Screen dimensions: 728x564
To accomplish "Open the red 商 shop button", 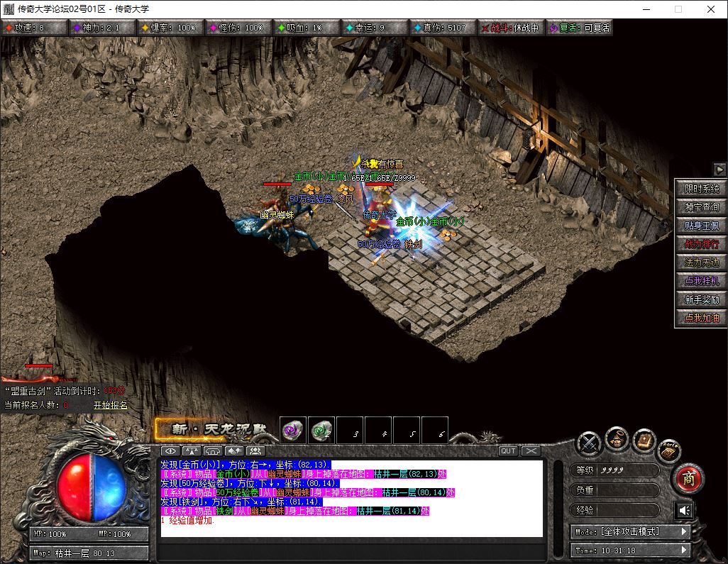I will (x=688, y=478).
